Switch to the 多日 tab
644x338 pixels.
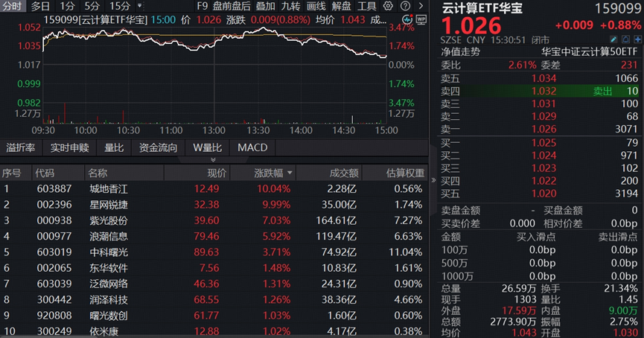[x=40, y=6]
